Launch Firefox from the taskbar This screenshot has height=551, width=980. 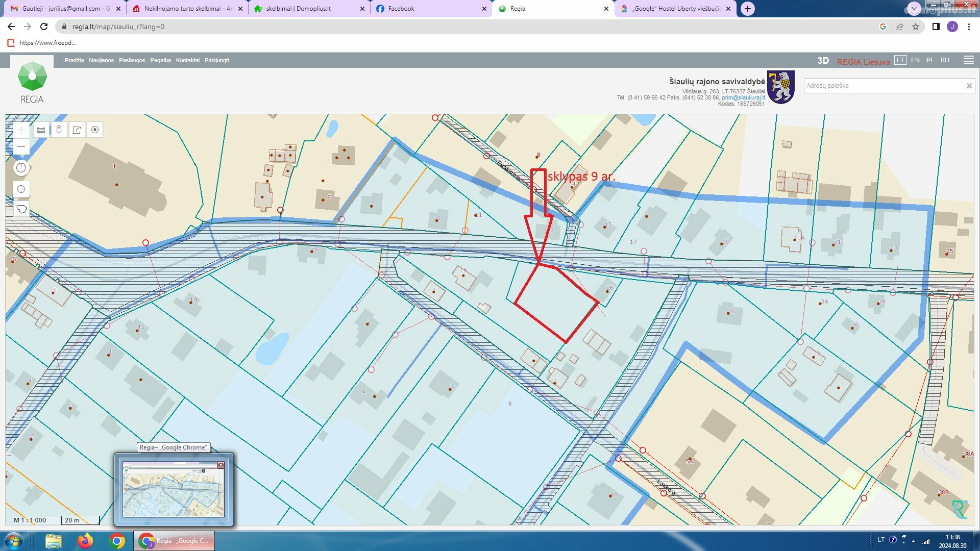click(85, 541)
